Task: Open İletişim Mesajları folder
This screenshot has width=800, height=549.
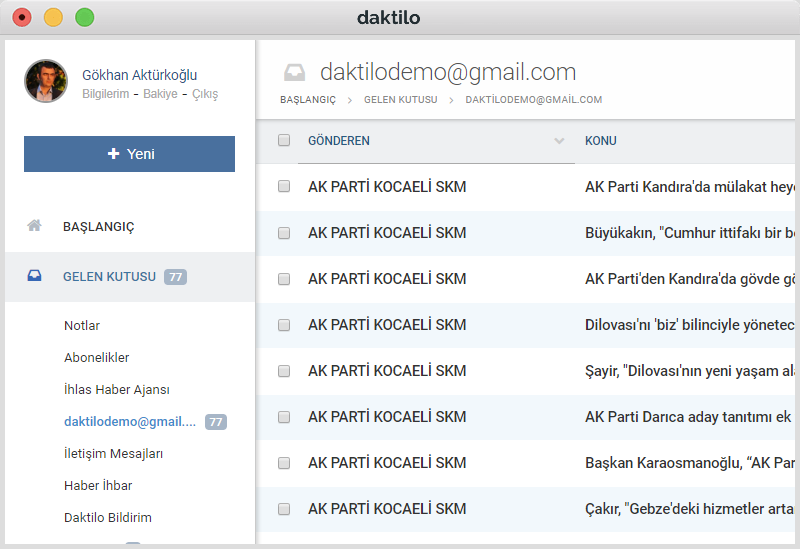Action: pyautogui.click(x=113, y=454)
